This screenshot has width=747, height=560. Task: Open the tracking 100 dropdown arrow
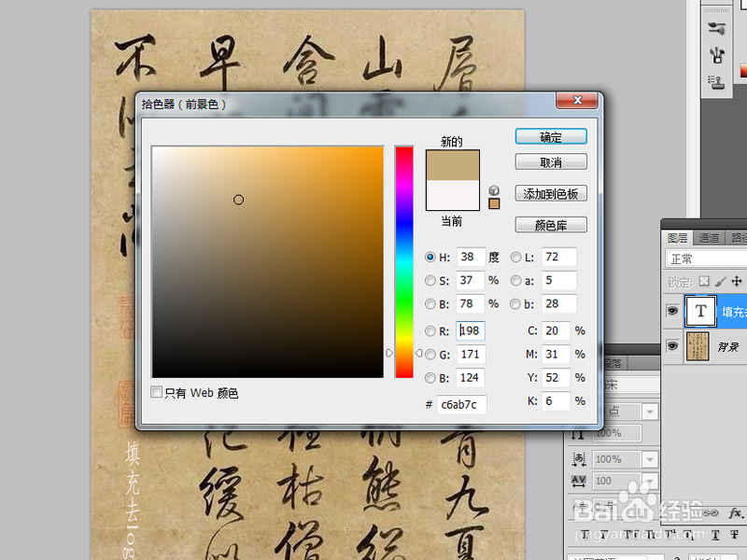pos(650,481)
